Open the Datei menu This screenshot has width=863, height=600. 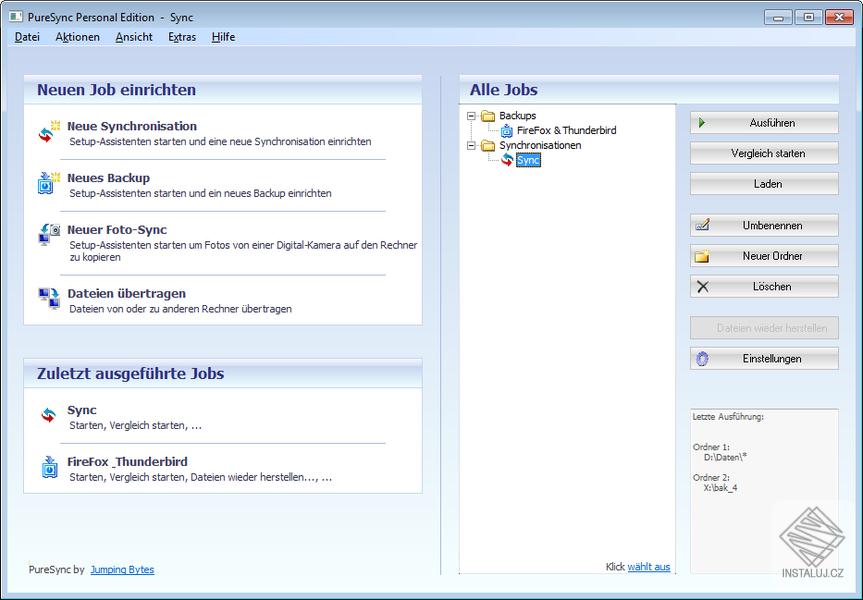pos(27,37)
